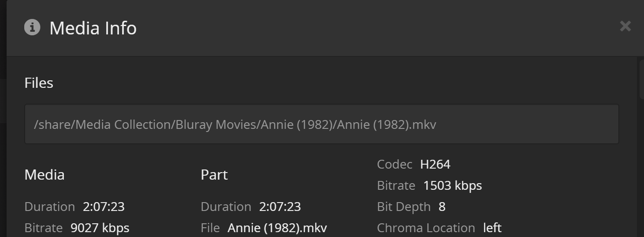Click the Chroma Location label
644x237 pixels.
[x=426, y=228]
